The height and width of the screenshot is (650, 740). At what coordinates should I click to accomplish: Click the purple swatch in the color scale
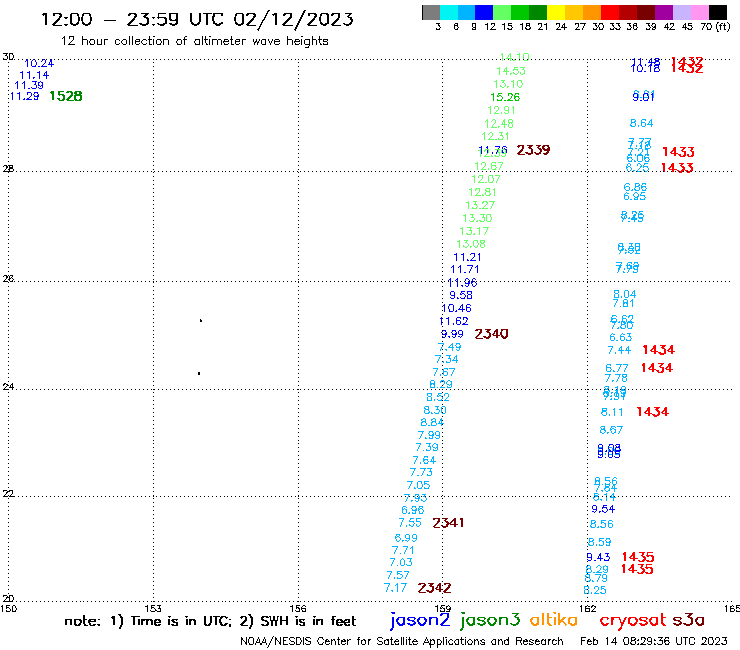pyautogui.click(x=664, y=12)
